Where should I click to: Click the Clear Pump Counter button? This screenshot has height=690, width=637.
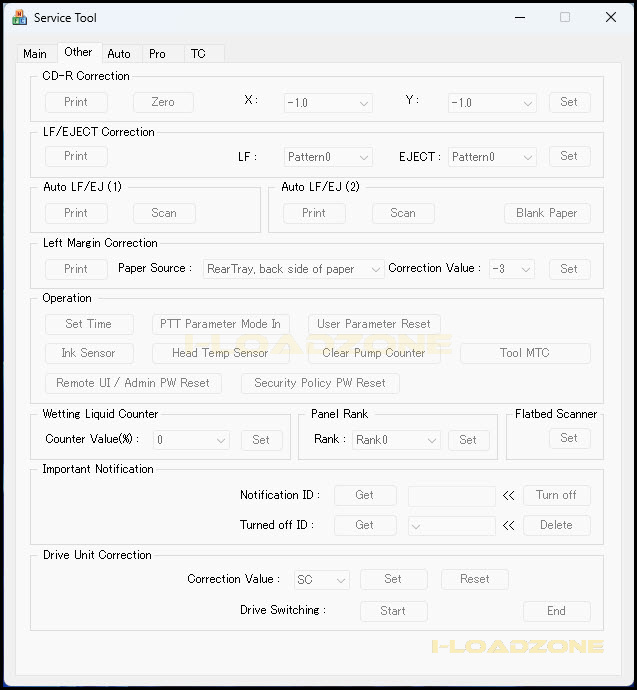tap(374, 353)
